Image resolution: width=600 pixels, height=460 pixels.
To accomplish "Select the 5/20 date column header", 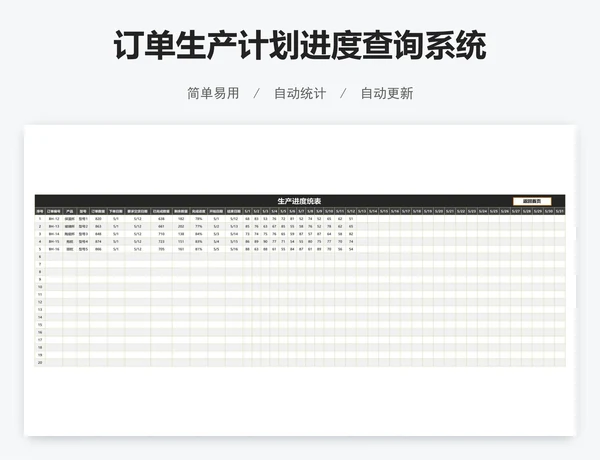I will pyautogui.click(x=439, y=211).
